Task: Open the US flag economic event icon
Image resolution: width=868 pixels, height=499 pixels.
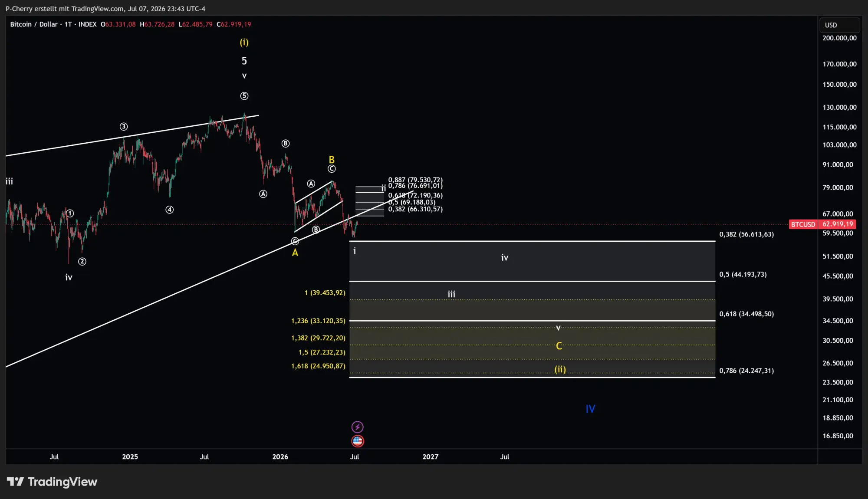Action: [x=357, y=441]
